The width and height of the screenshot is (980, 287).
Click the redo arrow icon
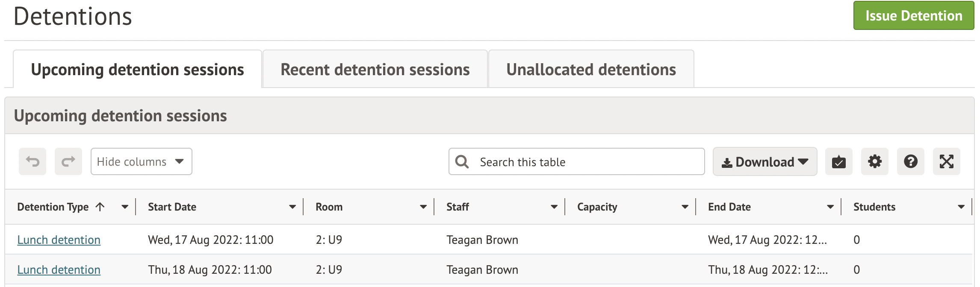coord(68,161)
